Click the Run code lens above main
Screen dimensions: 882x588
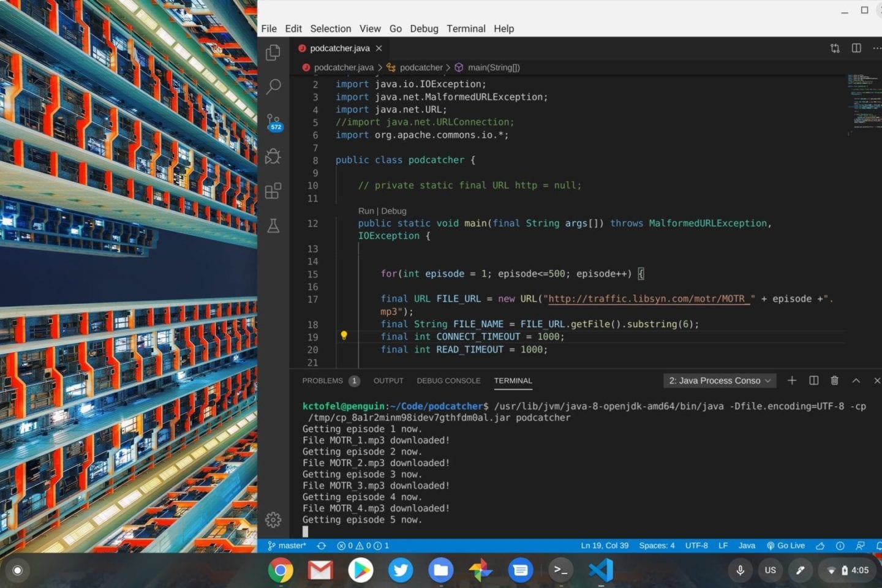[366, 211]
